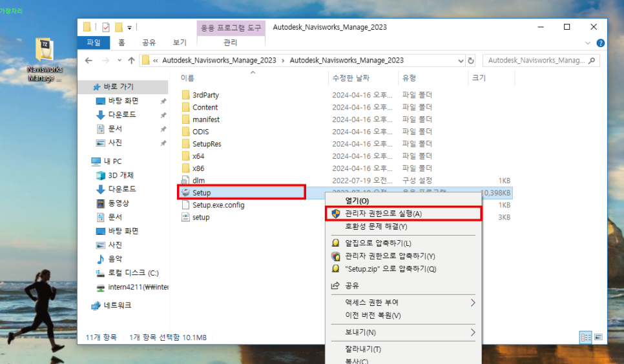Select the dlm config file icon
The width and height of the screenshot is (624, 364).
point(185,181)
